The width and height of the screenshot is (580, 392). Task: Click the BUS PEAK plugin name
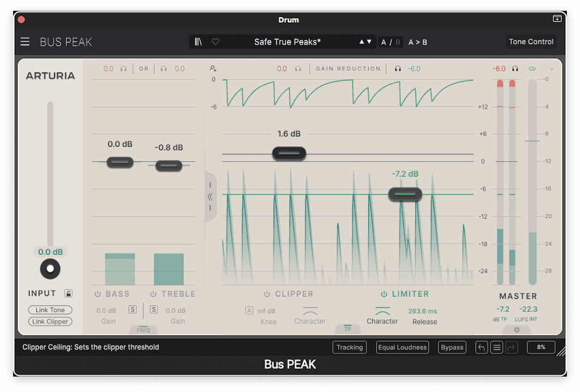(66, 42)
